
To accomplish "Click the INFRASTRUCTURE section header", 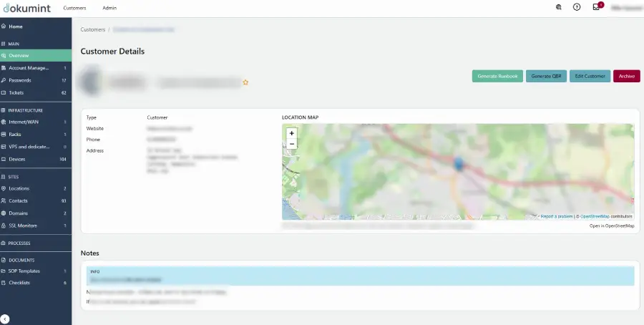I will point(26,110).
